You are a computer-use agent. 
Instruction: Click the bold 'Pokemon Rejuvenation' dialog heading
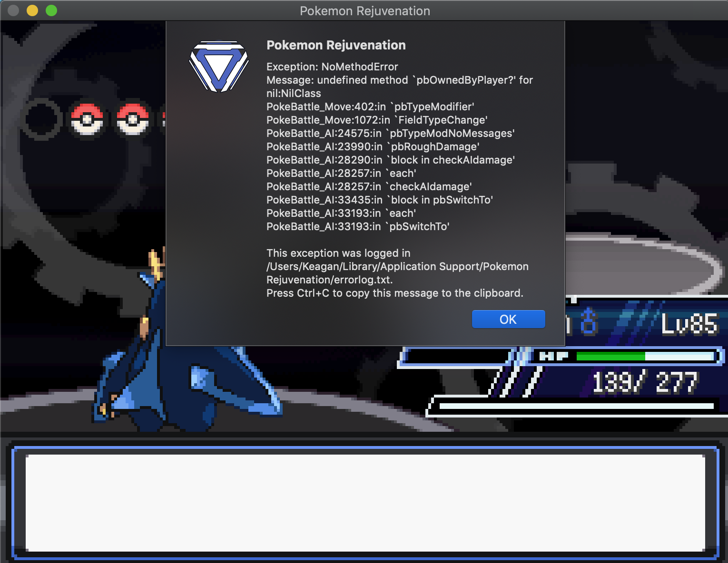click(x=336, y=45)
